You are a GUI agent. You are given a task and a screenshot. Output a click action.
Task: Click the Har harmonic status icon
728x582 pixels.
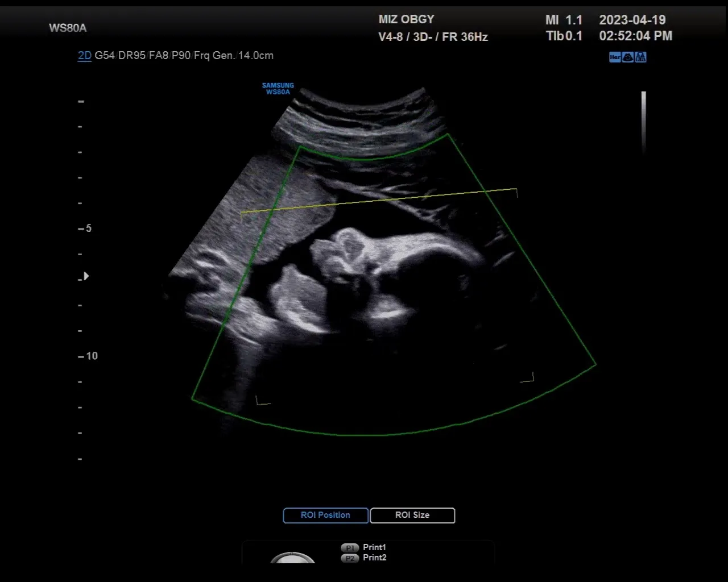pyautogui.click(x=615, y=57)
